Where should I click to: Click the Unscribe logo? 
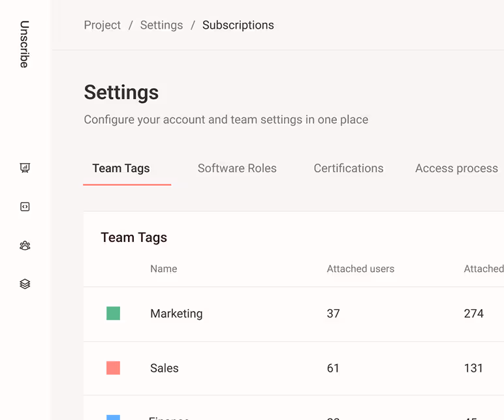tap(24, 44)
